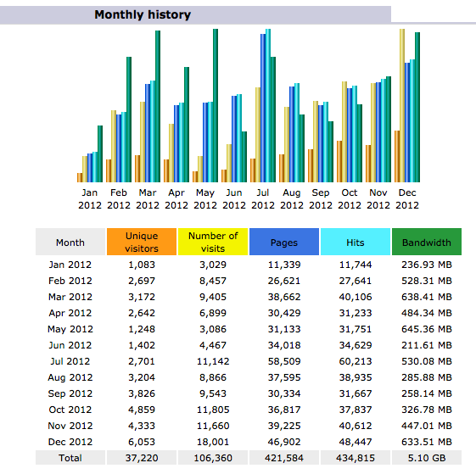
Task: Select the Hits cyan column header
Action: (356, 242)
